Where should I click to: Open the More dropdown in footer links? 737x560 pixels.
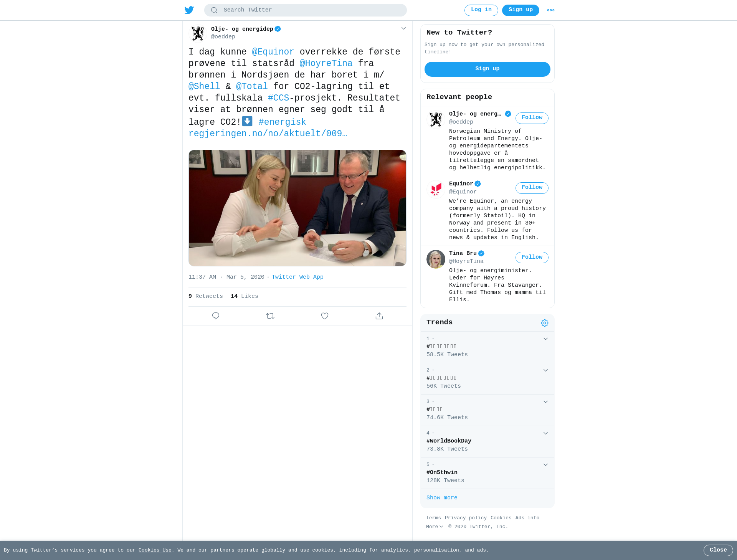pos(435,527)
